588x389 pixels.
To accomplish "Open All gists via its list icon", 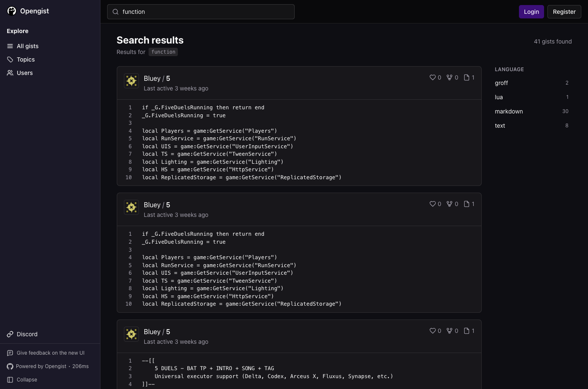I will coord(10,46).
